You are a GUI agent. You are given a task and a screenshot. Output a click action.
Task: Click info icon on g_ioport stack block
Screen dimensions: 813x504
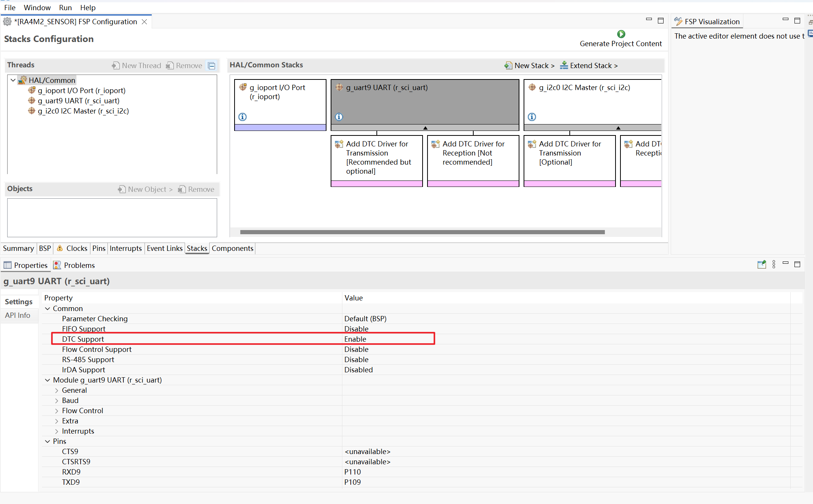243,117
